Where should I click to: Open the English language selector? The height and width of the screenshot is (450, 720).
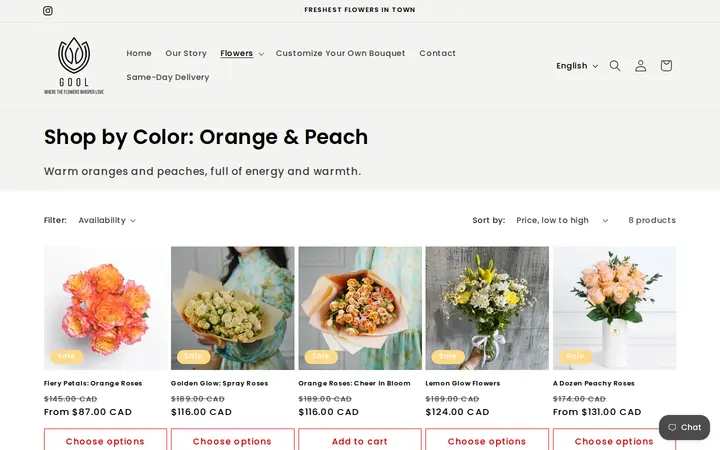point(577,66)
